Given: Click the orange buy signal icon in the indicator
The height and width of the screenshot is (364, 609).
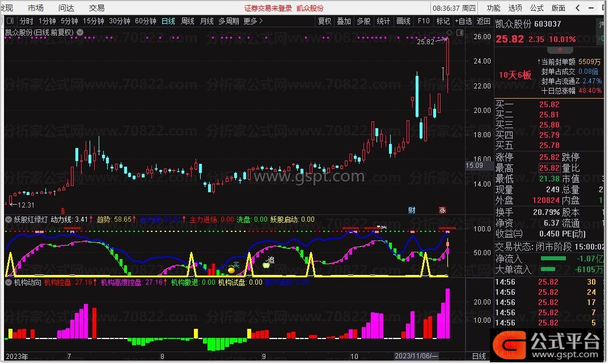Looking at the screenshot, I should [x=231, y=269].
